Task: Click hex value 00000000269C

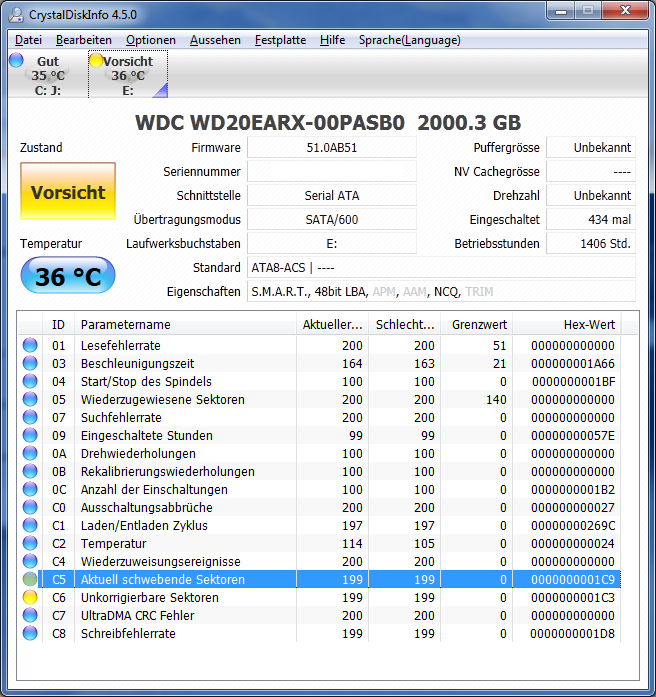Action: pos(573,525)
